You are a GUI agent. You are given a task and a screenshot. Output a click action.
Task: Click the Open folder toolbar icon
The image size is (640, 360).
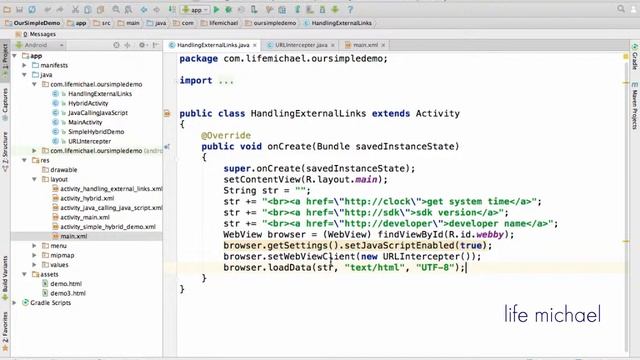click(x=7, y=9)
